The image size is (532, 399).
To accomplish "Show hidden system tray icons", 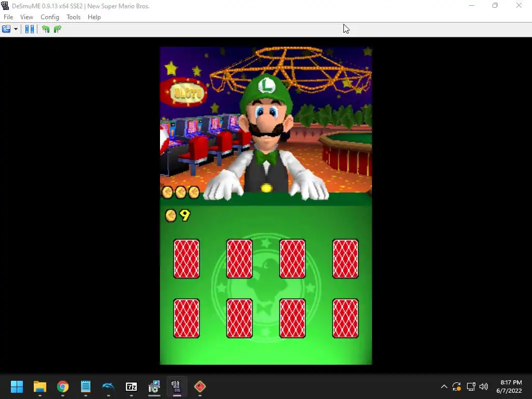I will (444, 387).
